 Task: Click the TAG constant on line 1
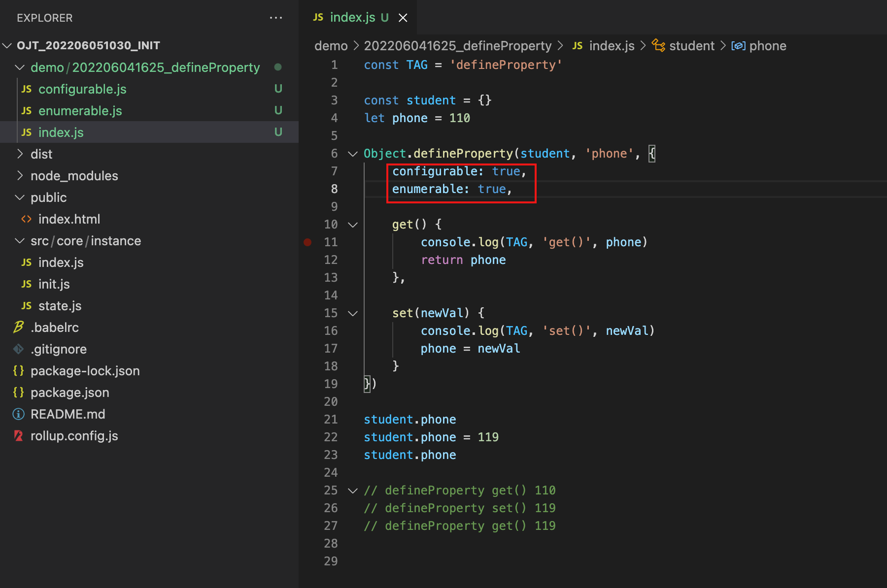[417, 65]
